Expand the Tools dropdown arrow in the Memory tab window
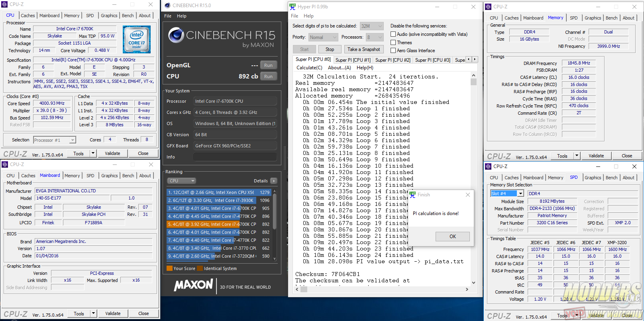The height and width of the screenshot is (321, 644). 577,156
